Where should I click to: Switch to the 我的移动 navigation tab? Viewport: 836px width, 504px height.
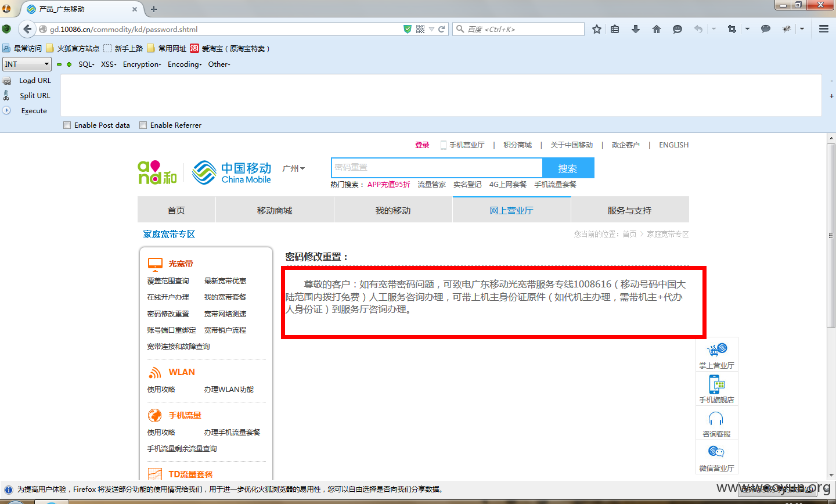pyautogui.click(x=393, y=210)
